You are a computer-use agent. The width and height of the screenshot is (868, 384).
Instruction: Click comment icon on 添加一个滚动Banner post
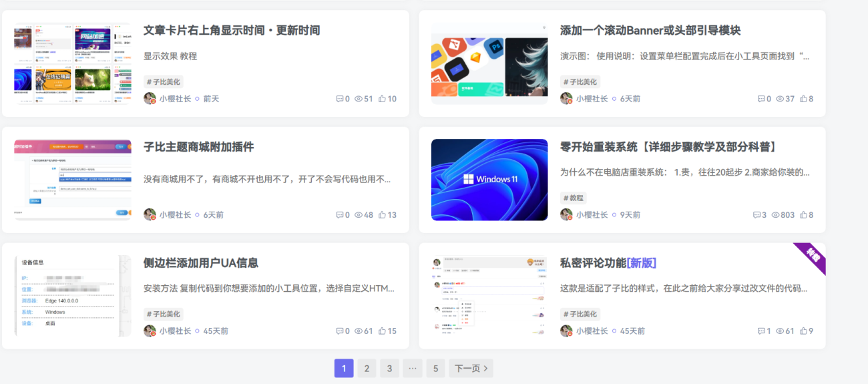(761, 99)
